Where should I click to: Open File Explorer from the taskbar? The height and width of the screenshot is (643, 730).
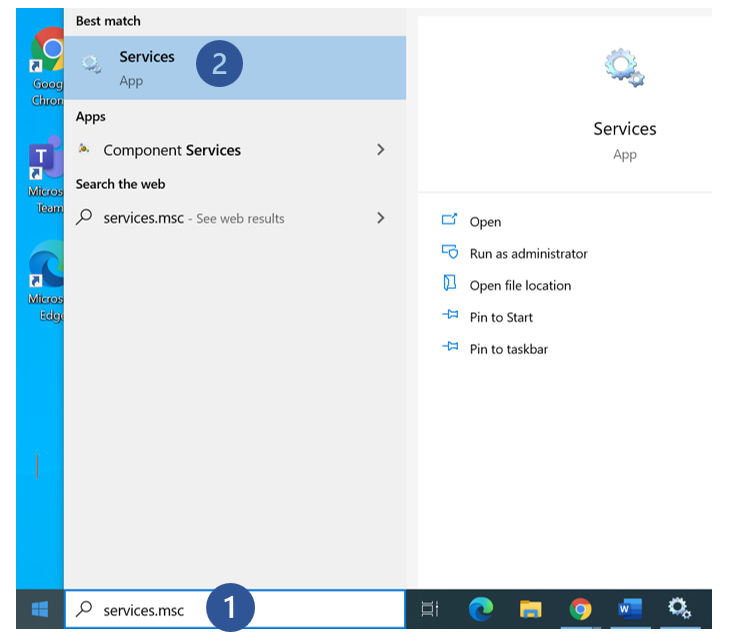(530, 609)
